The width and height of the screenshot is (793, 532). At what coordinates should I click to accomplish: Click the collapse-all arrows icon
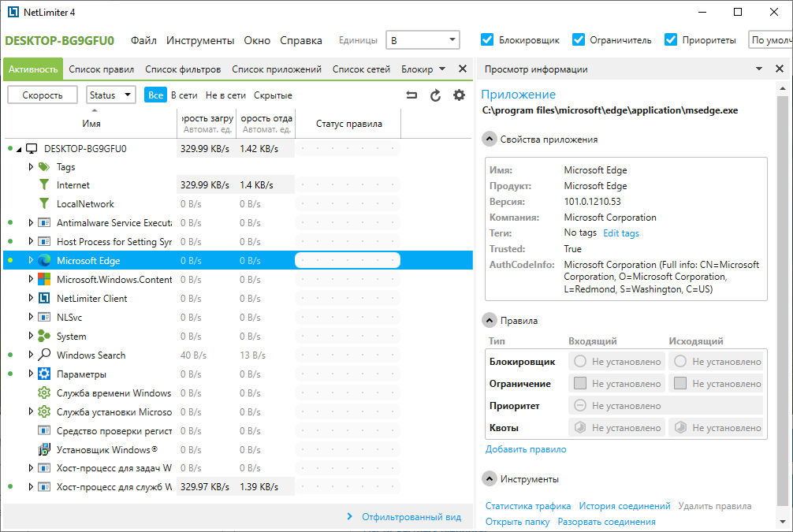point(411,95)
